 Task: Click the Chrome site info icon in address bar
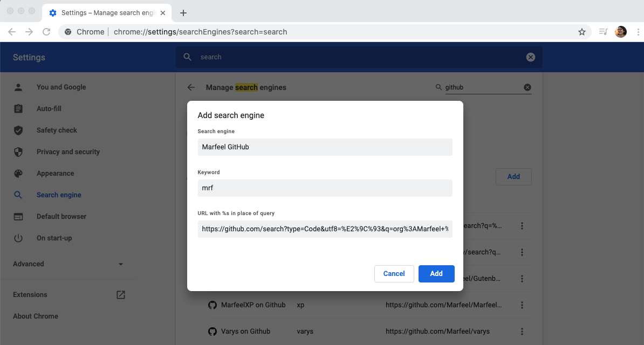68,32
